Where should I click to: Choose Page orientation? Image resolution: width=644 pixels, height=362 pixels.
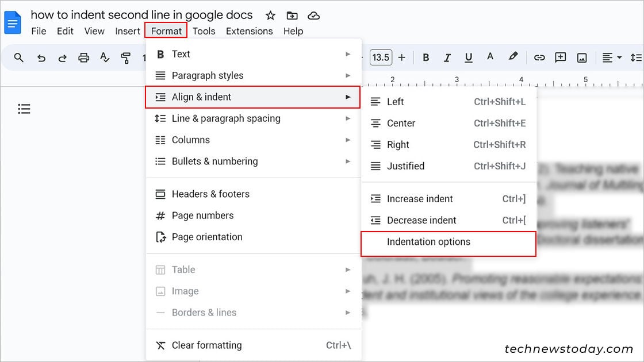[254, 237]
